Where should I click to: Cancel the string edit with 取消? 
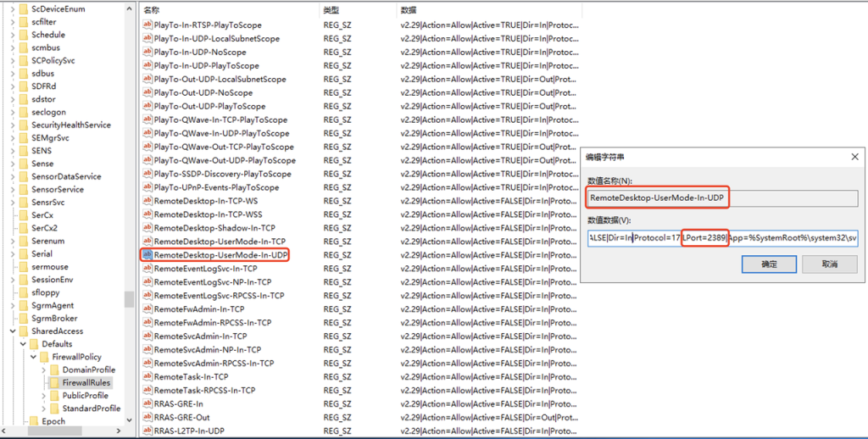829,264
